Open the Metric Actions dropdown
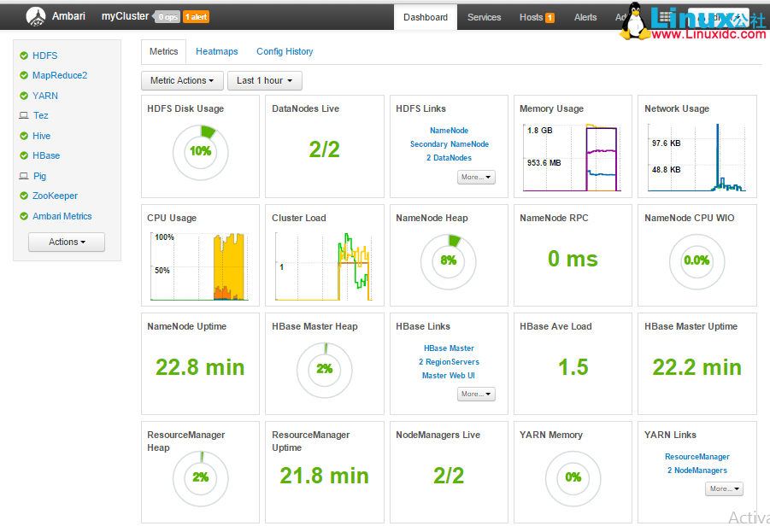The image size is (770, 532). (x=182, y=80)
